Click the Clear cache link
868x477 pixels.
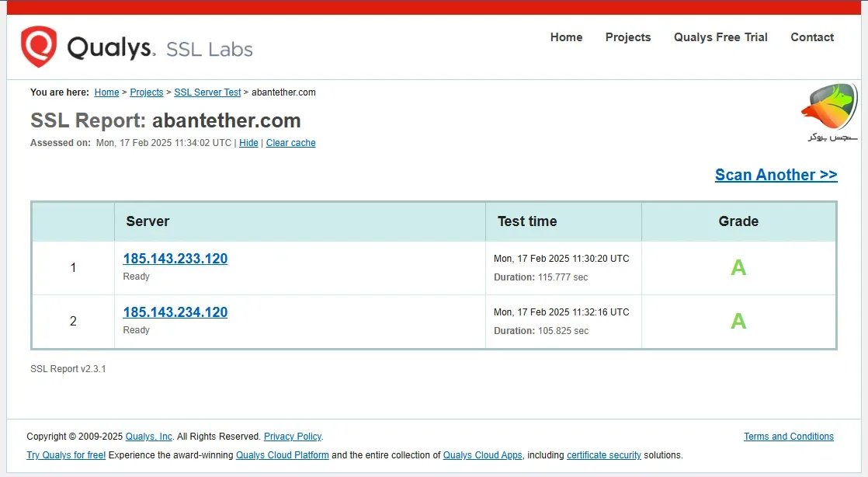point(290,142)
